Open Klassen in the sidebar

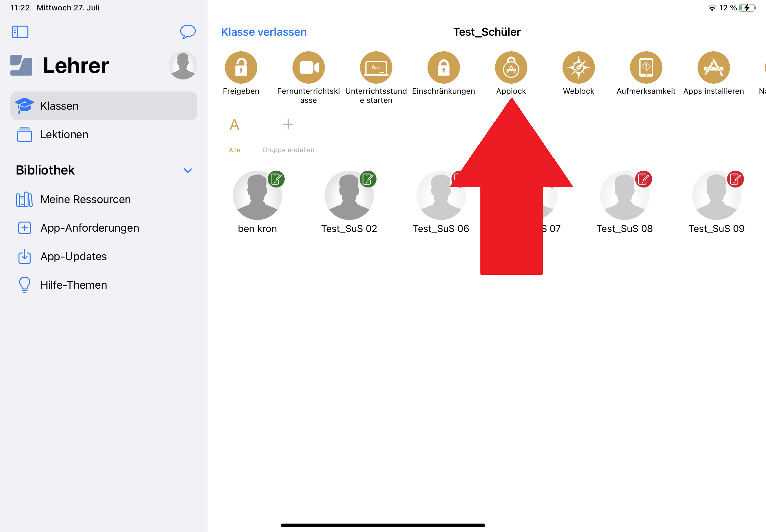click(x=104, y=106)
